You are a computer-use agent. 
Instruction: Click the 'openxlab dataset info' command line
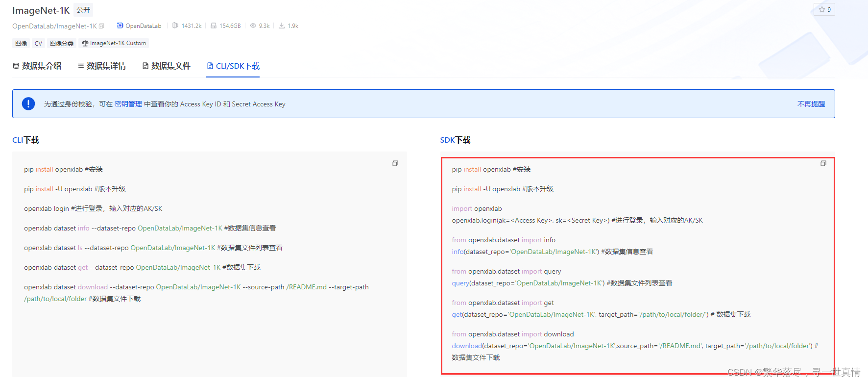tap(150, 228)
